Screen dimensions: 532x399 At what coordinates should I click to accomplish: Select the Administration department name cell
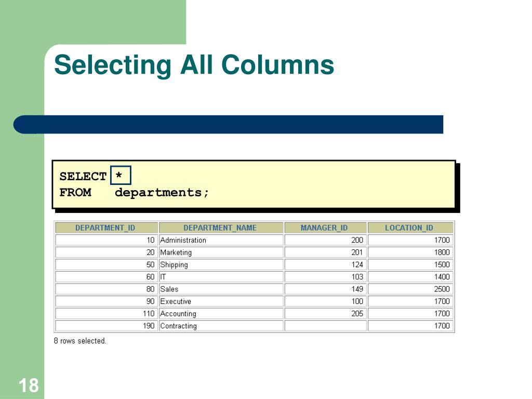pyautogui.click(x=221, y=240)
